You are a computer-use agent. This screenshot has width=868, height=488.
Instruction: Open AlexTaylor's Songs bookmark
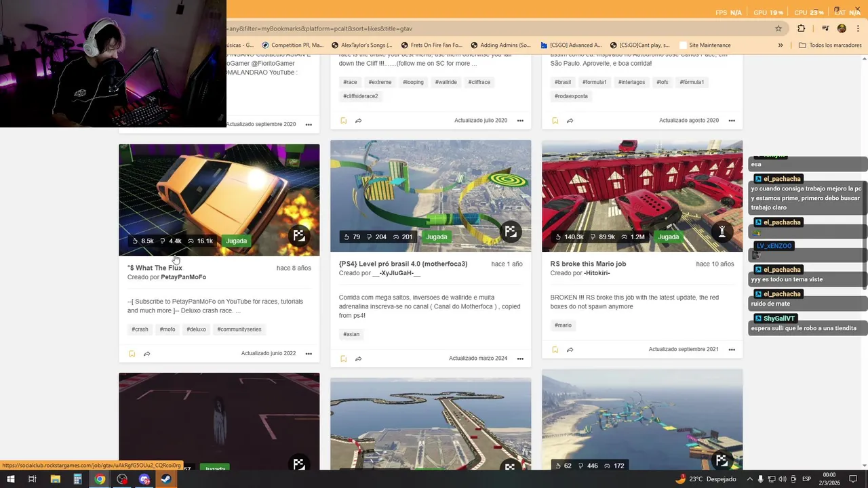point(361,45)
